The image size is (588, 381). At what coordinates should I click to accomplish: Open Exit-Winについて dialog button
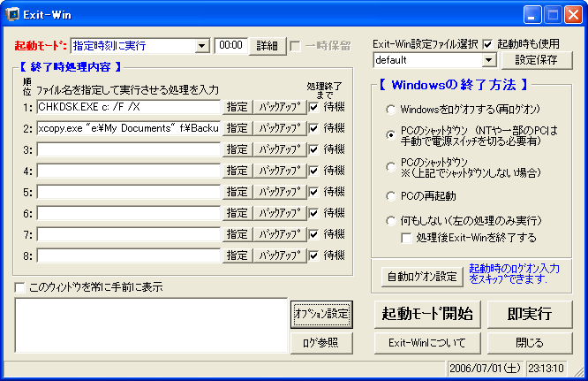[x=427, y=343]
